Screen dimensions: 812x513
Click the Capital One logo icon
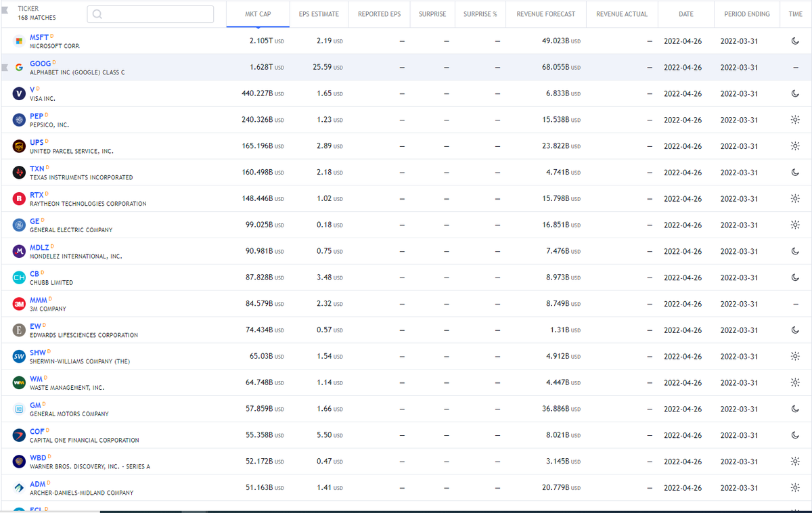tap(20, 435)
